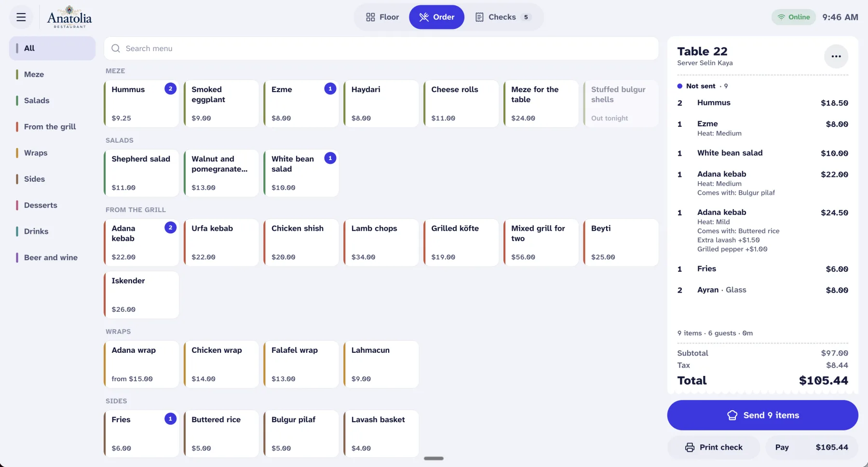Select the All category
The width and height of the screenshot is (868, 467).
[52, 48]
